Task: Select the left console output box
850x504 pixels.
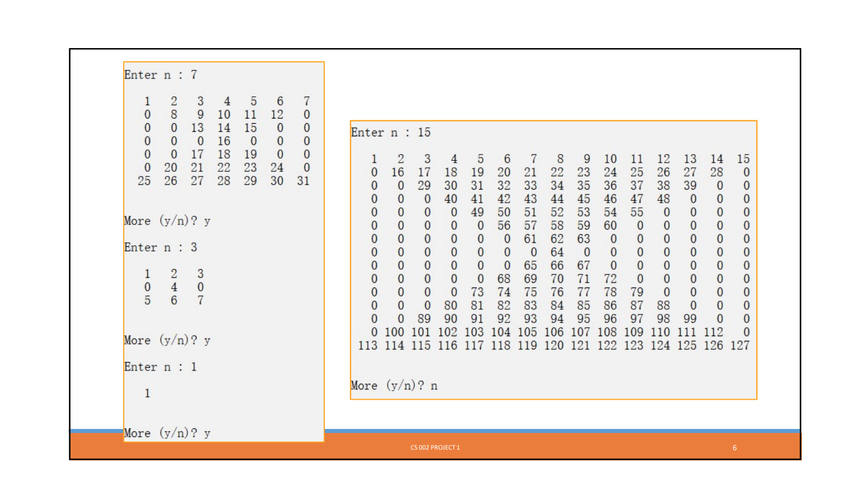Action: pos(224,252)
